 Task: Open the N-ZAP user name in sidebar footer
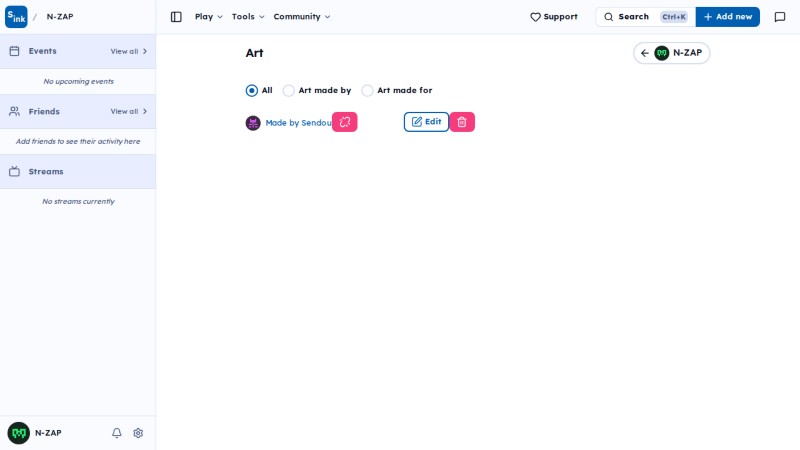coord(48,433)
